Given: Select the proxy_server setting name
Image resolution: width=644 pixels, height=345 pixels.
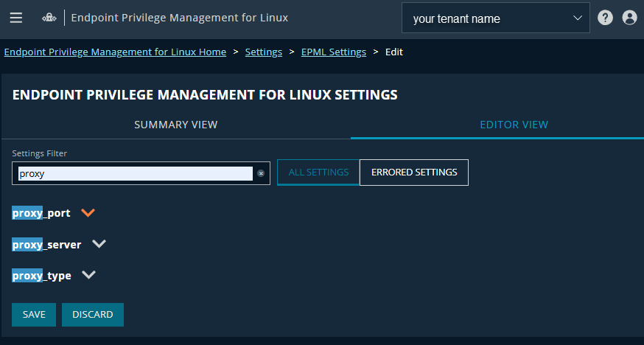Looking at the screenshot, I should (x=47, y=245).
